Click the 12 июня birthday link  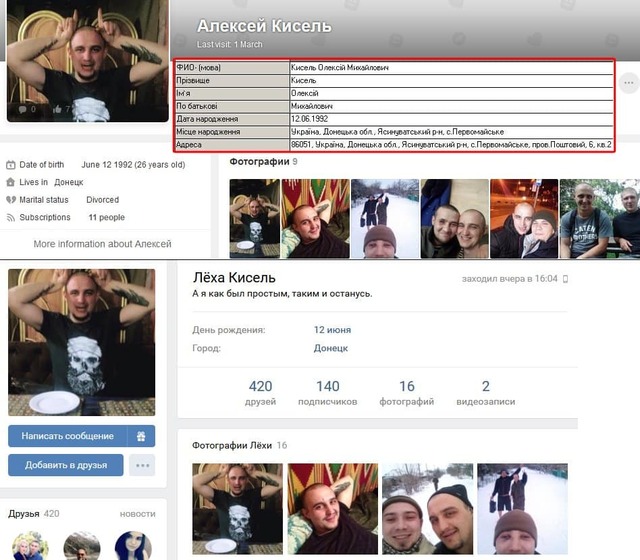pos(332,330)
